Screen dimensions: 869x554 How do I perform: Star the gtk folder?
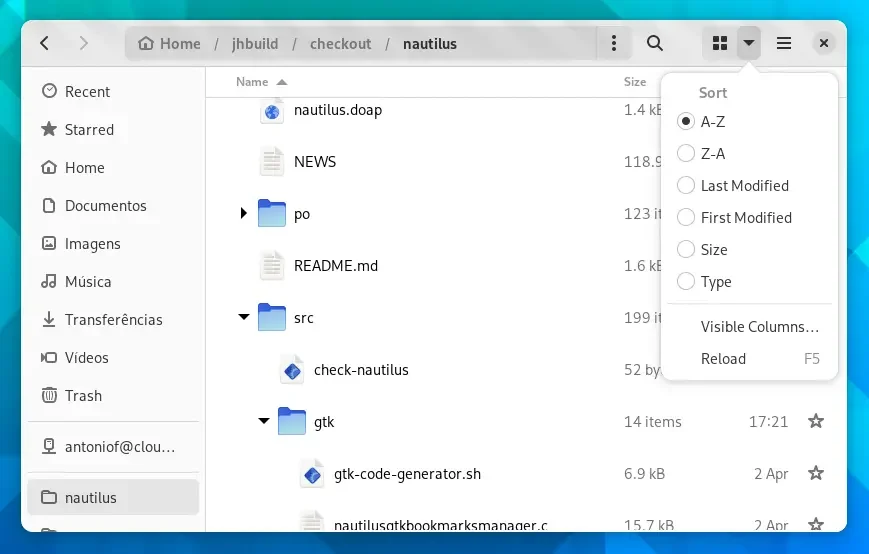tap(815, 421)
